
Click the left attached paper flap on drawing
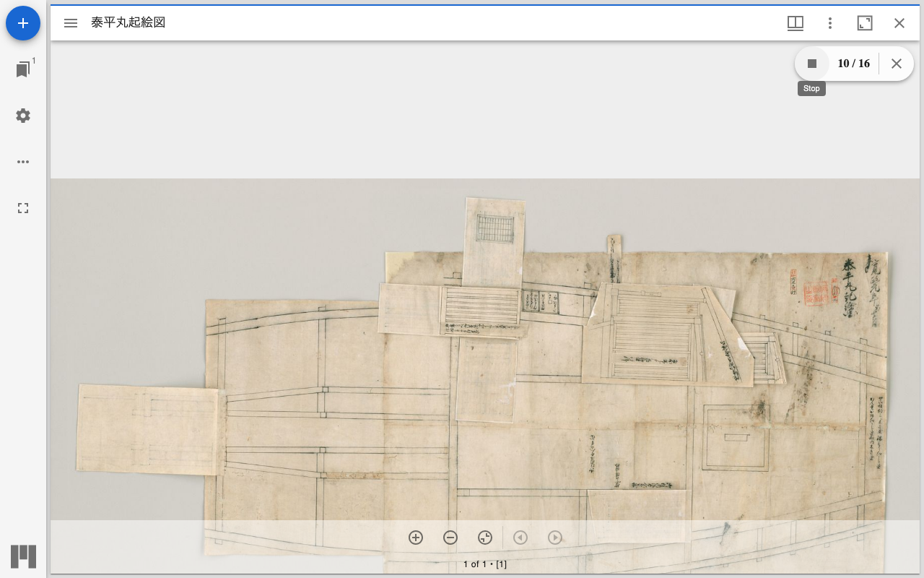coord(148,430)
